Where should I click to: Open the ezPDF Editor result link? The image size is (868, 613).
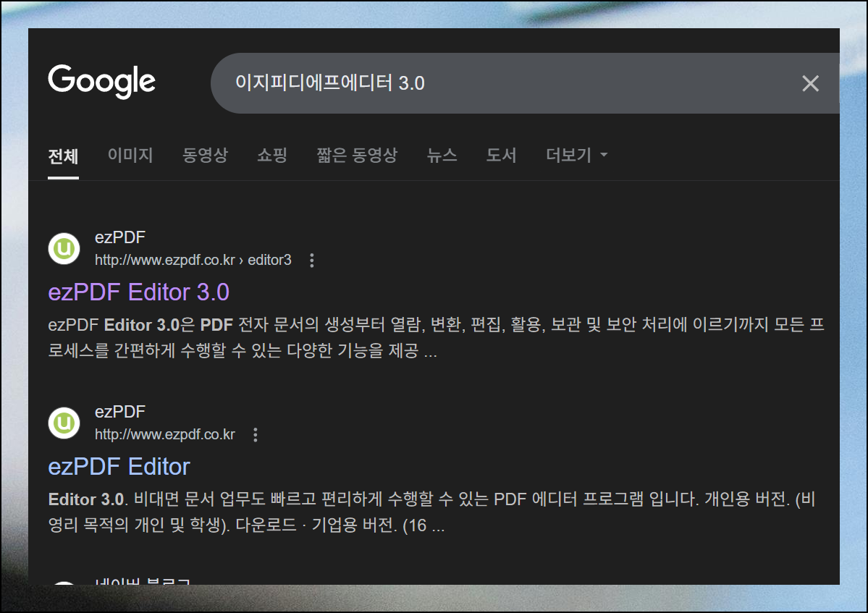pyautogui.click(x=119, y=467)
